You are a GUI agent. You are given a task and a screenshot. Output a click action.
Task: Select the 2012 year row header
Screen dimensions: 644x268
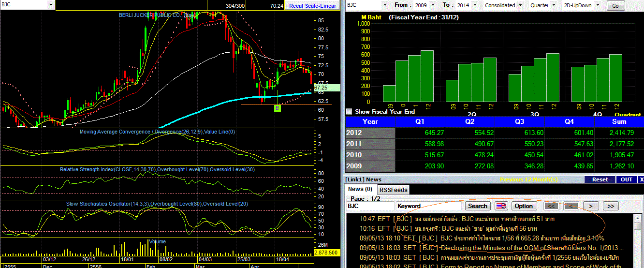tap(370, 133)
